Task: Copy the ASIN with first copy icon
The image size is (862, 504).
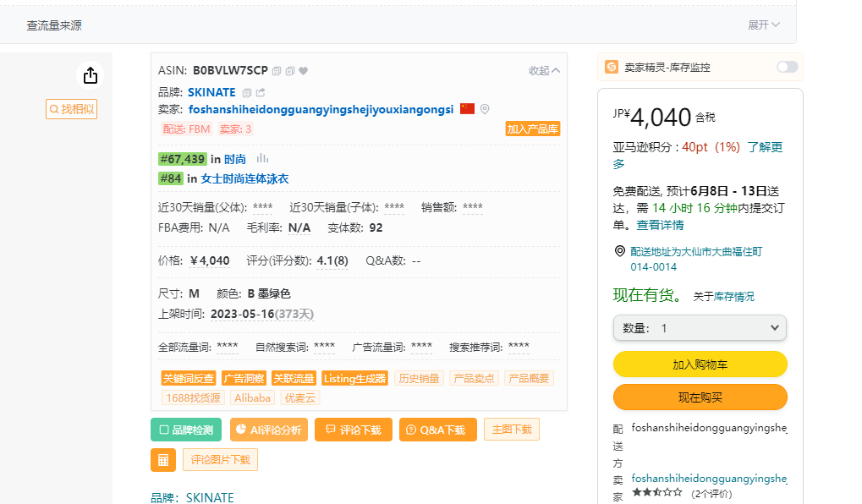Action: click(x=277, y=71)
